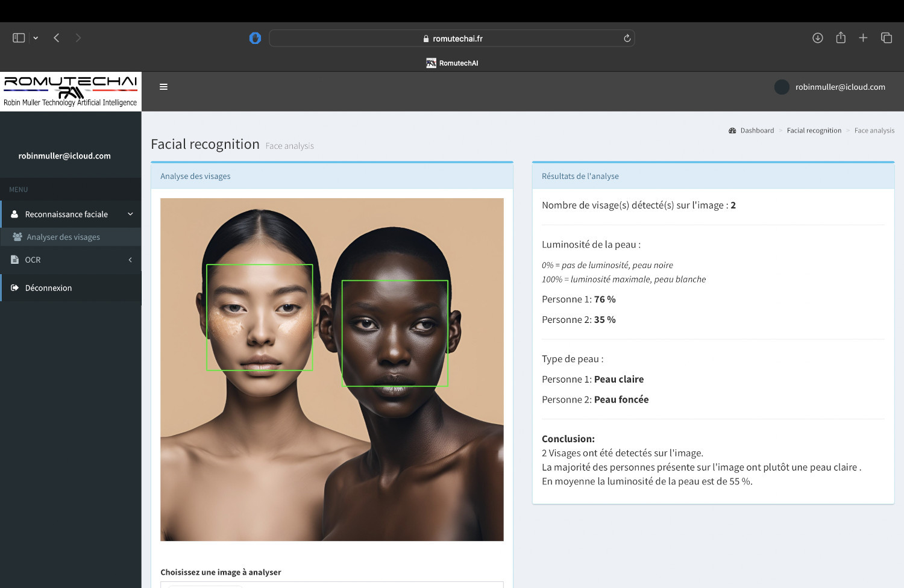Click the browser sidebar toggle icon
Image resolution: width=904 pixels, height=588 pixels.
click(x=19, y=38)
